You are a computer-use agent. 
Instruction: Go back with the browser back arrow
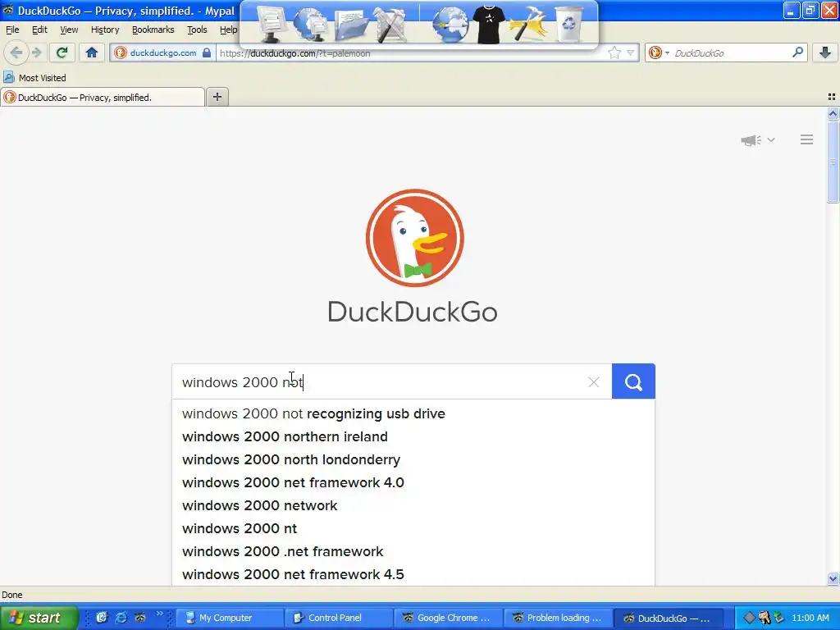(x=16, y=52)
